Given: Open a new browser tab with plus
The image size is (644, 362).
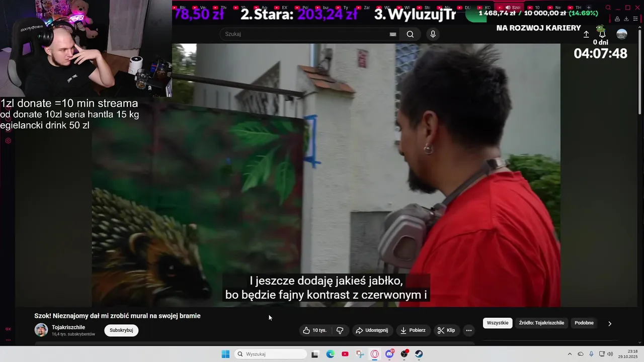Looking at the screenshot, I should (589, 8).
